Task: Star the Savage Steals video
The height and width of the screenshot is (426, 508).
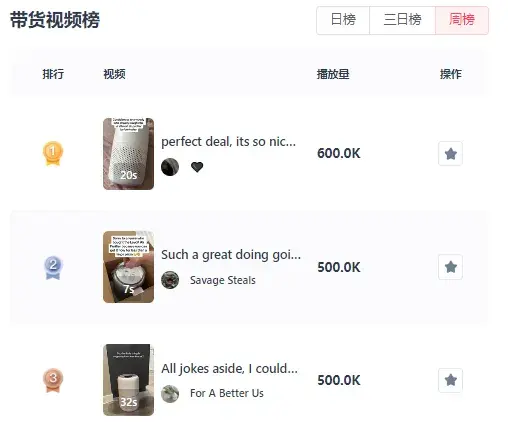Action: [450, 267]
